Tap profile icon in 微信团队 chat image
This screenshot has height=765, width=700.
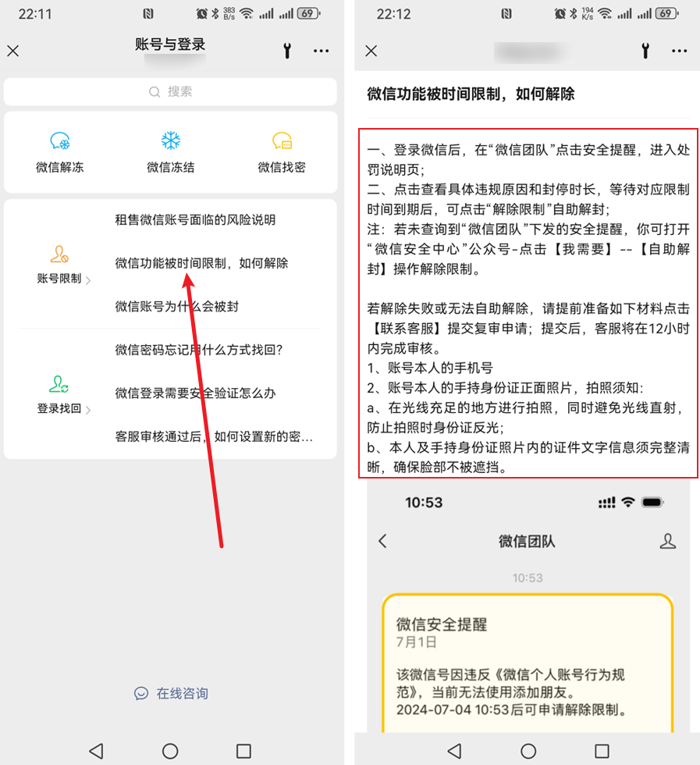(668, 540)
